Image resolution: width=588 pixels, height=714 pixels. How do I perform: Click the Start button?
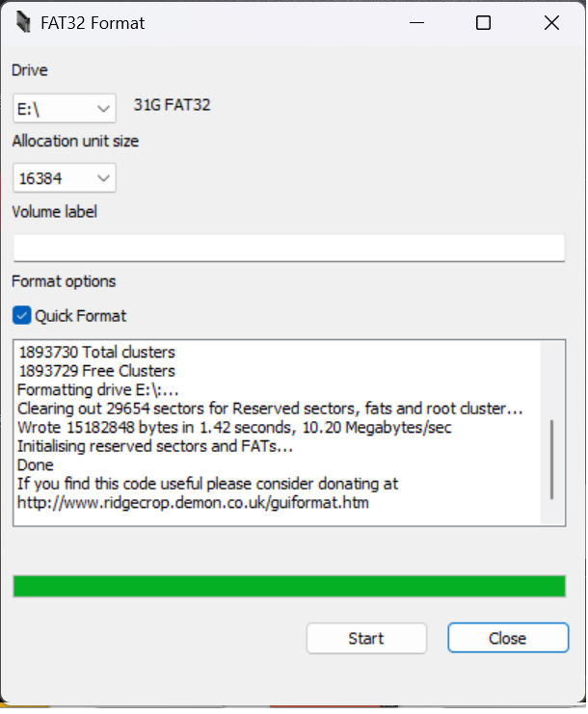(x=366, y=639)
